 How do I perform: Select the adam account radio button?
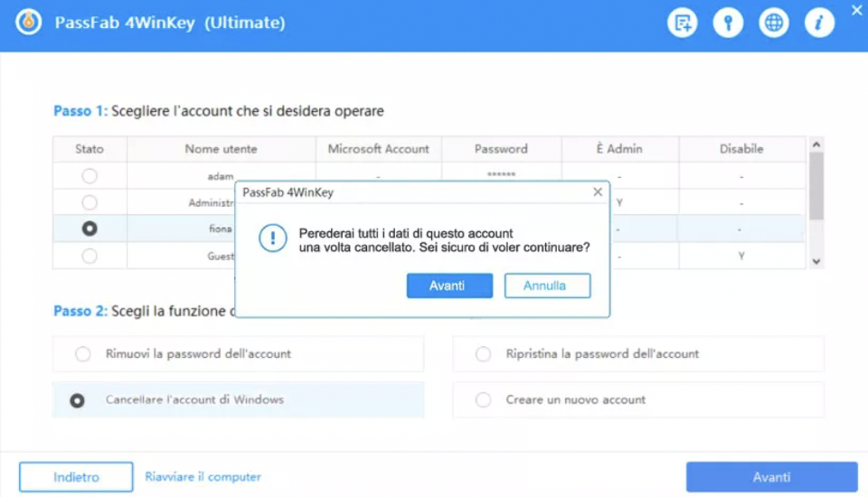point(90,176)
